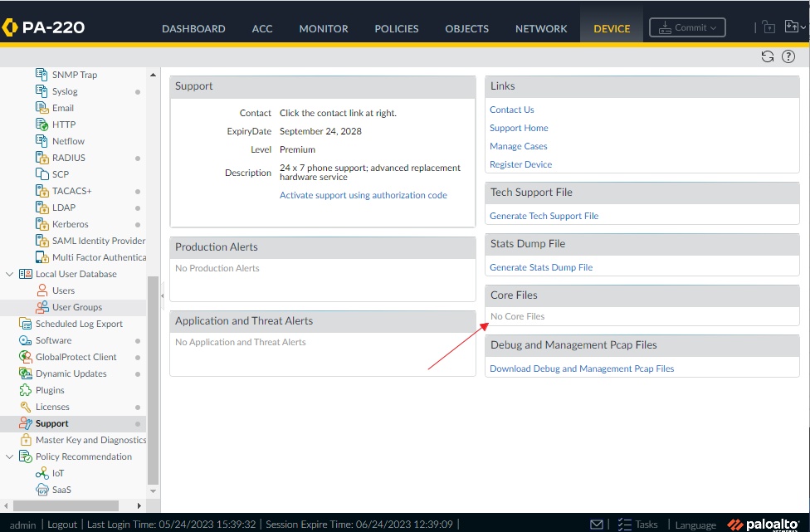Click Generate Tech Support File link
810x532 pixels.
[x=544, y=215]
